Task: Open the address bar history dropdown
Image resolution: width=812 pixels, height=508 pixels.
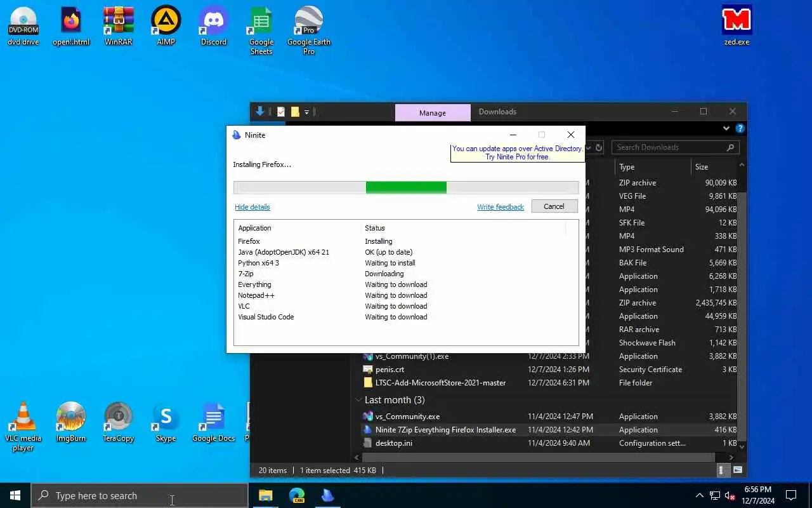Action: [589, 147]
